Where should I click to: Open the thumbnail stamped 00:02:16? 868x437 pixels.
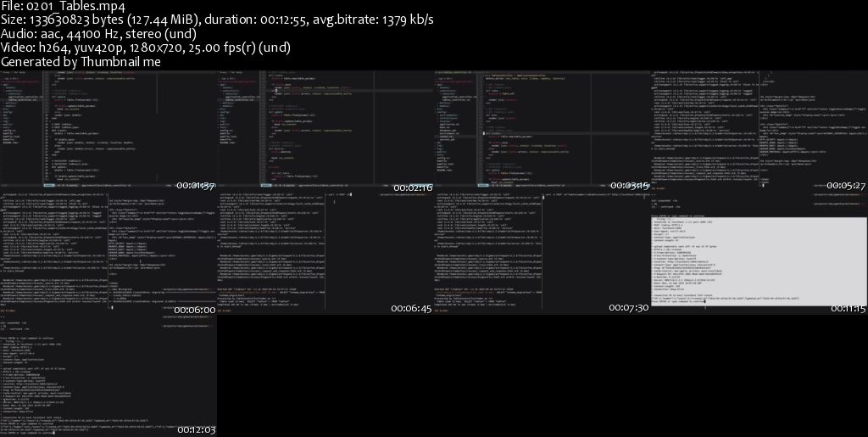pos(325,131)
